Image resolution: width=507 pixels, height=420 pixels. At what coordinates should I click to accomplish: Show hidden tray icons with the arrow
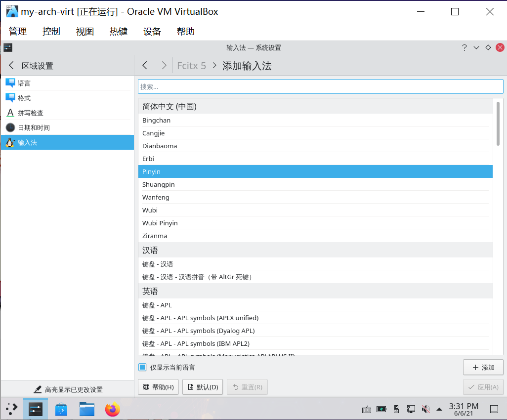click(x=439, y=409)
